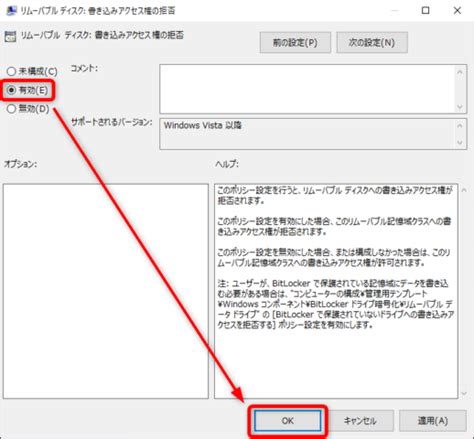This screenshot has width=474, height=439.
Task: Click the policy icon in title bar
Action: 11,11
